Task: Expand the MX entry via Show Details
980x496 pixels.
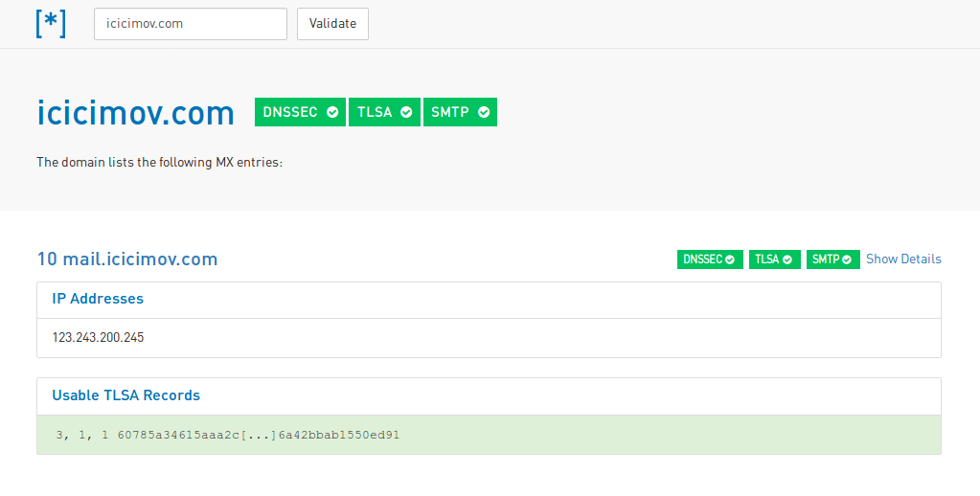Action: [903, 259]
